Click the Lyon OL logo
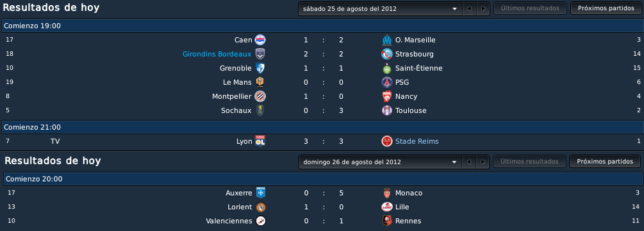This screenshot has height=231, width=644. coord(260,141)
